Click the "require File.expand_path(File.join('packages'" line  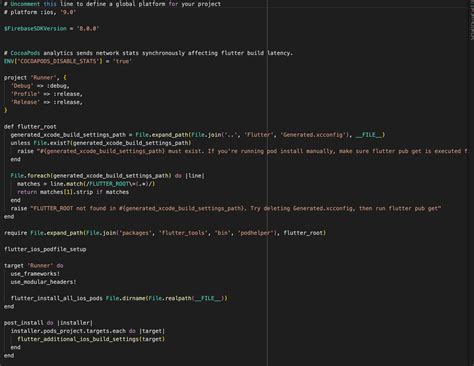(165, 233)
